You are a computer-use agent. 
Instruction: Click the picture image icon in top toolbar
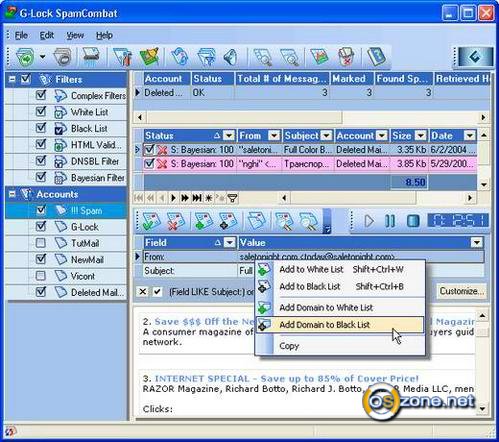[x=319, y=57]
